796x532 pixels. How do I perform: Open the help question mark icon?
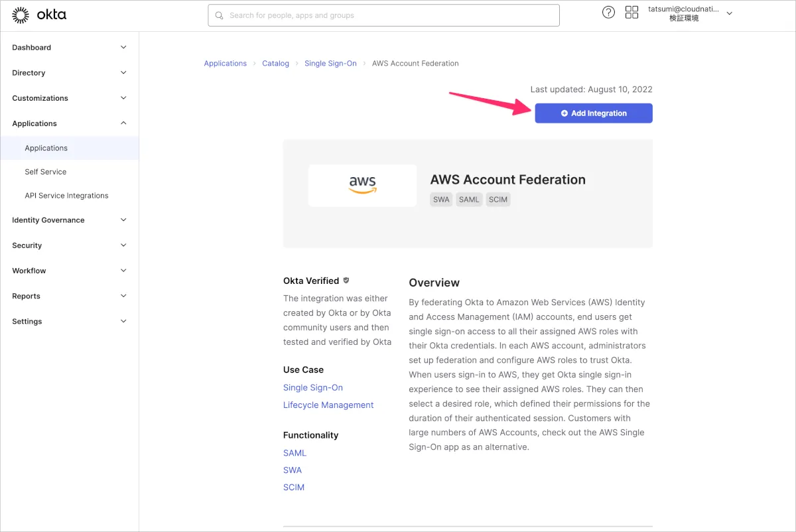coord(608,13)
